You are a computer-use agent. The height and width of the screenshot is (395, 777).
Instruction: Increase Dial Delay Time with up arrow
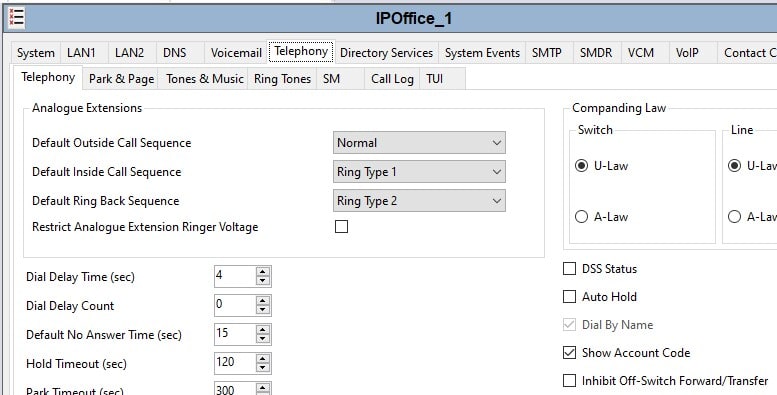click(x=263, y=271)
